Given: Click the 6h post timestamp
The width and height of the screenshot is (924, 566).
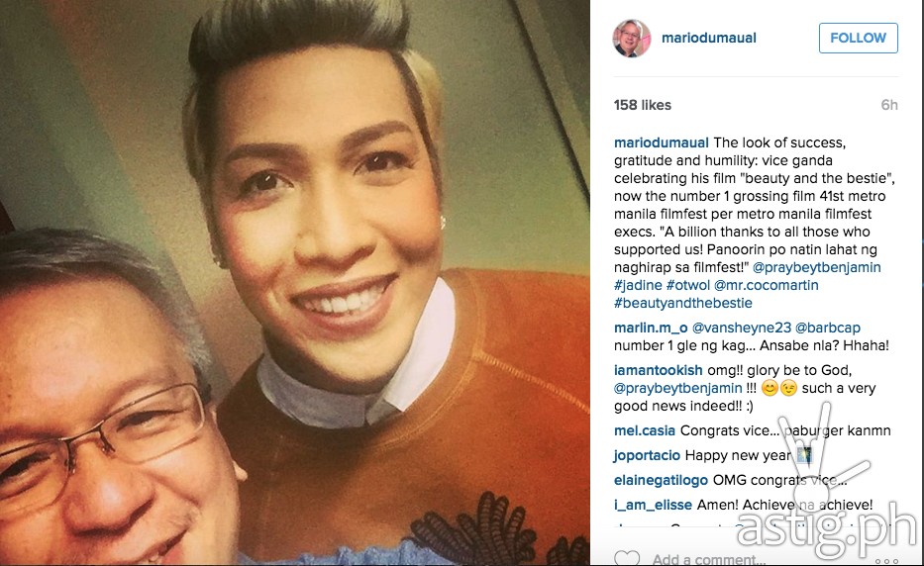Looking at the screenshot, I should point(889,105).
